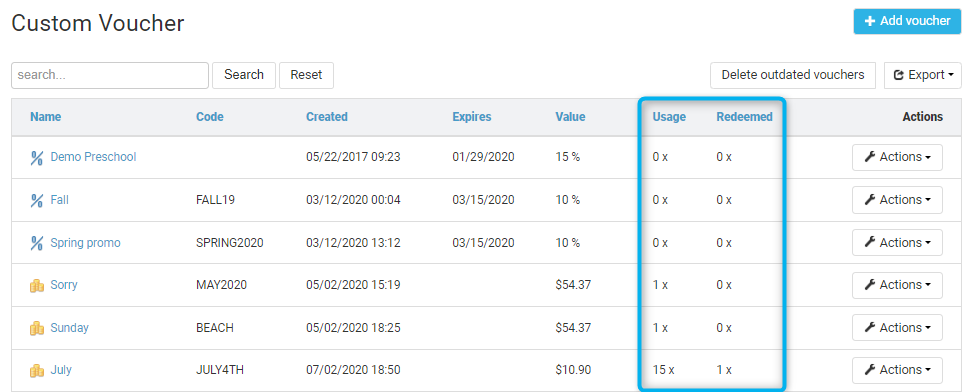The width and height of the screenshot is (970, 392).
Task: Click the 15 x usage cell
Action: pyautogui.click(x=663, y=370)
